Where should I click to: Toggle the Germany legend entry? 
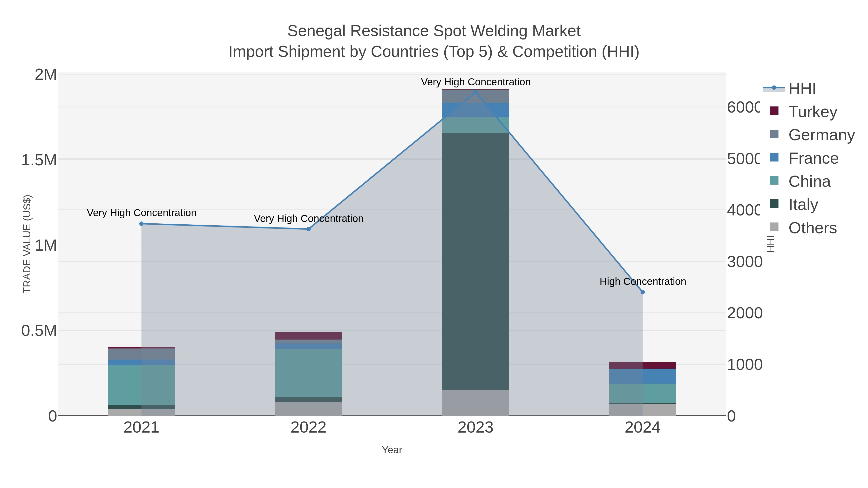point(812,135)
